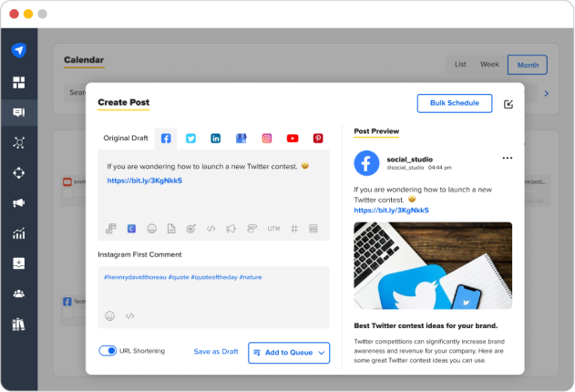Click the next arrow chevron on Calendar
Viewport: 575px width, 392px height.
pyautogui.click(x=547, y=94)
